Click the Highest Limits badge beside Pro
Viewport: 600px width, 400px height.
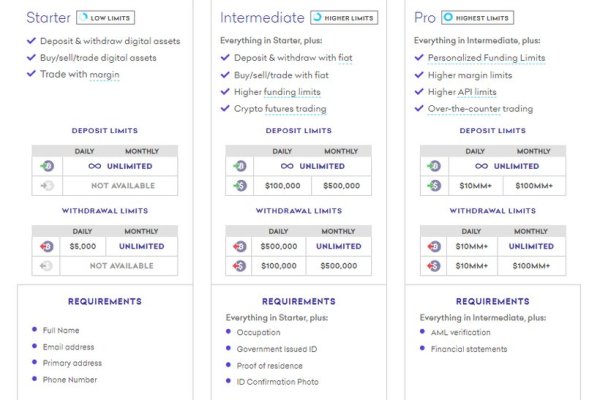point(476,18)
